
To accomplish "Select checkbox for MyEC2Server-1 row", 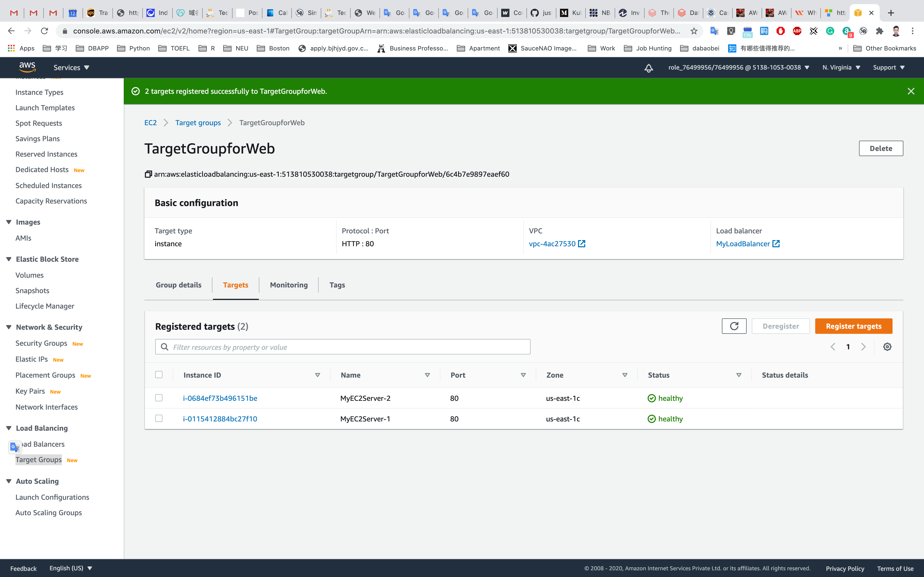I will 159,419.
